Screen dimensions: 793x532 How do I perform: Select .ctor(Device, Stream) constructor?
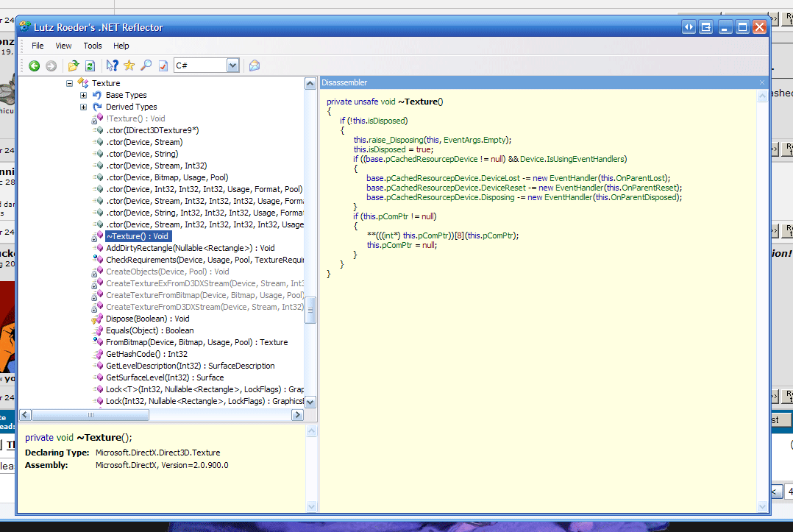pyautogui.click(x=144, y=142)
